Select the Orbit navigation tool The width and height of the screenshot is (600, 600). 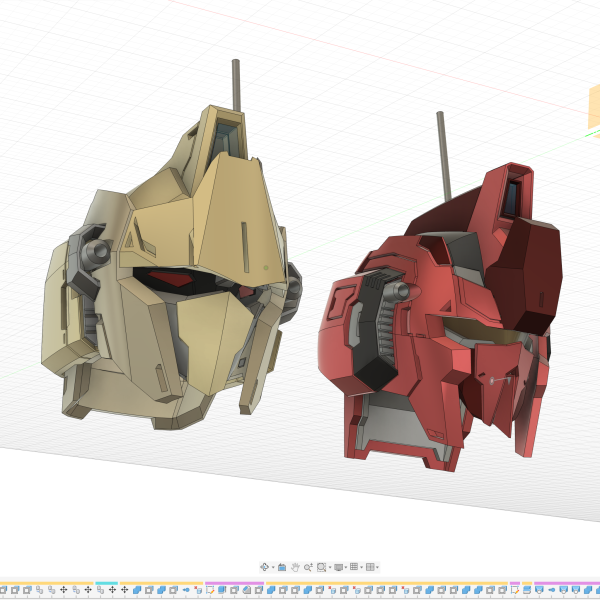point(264,567)
